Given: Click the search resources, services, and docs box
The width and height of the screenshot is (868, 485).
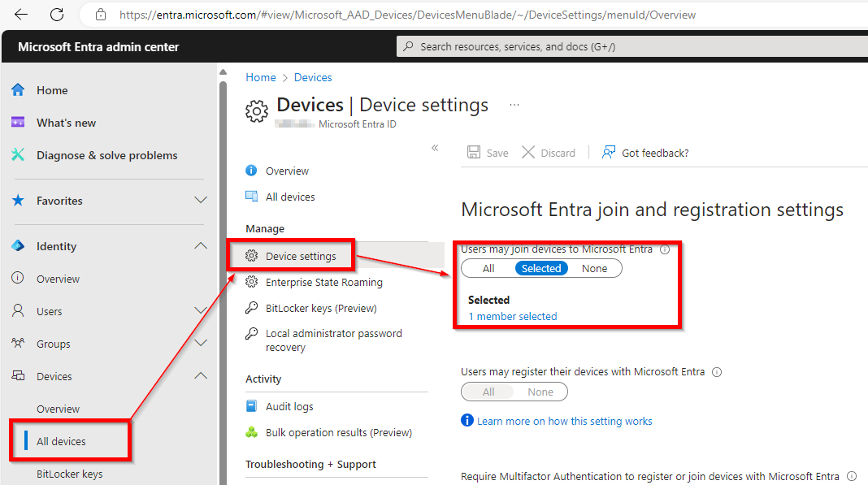Looking at the screenshot, I should 632,46.
